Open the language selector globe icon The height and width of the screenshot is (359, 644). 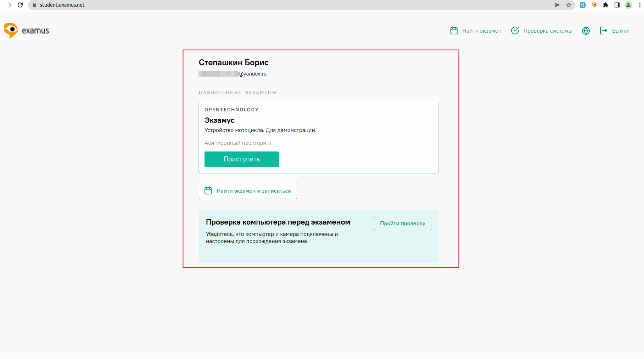(x=586, y=31)
